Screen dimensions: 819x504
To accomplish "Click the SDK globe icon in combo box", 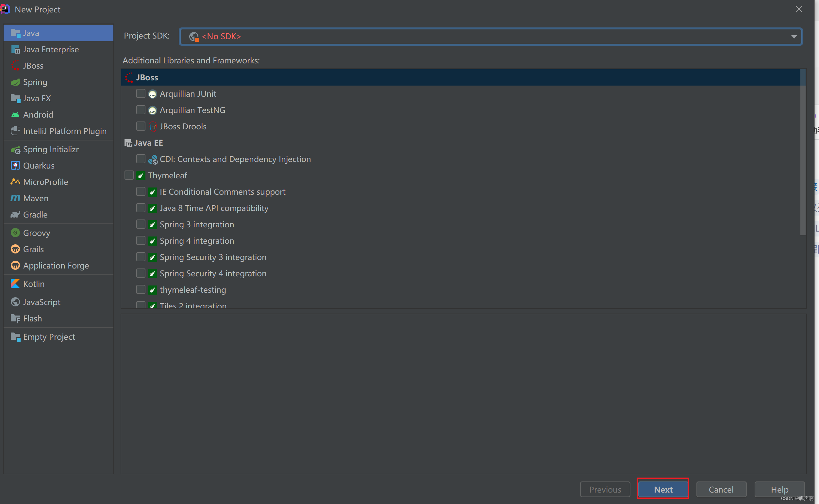I will click(194, 37).
